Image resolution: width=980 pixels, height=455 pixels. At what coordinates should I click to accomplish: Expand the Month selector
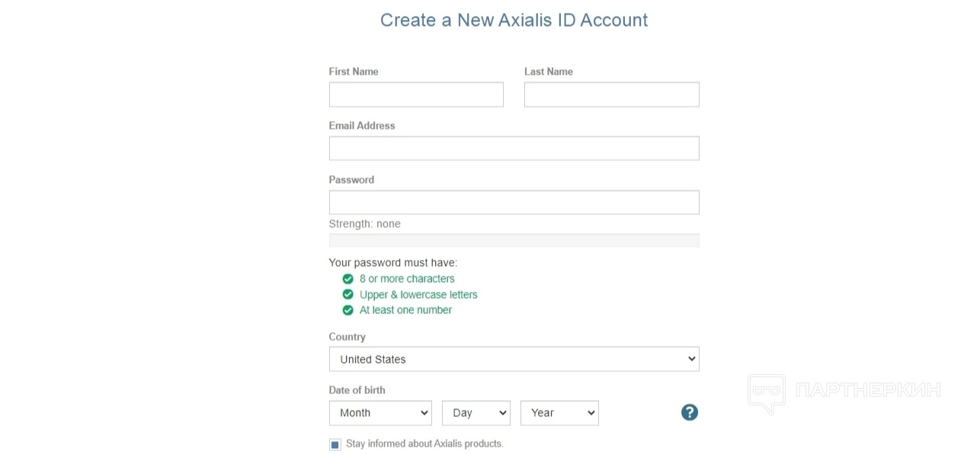click(380, 412)
